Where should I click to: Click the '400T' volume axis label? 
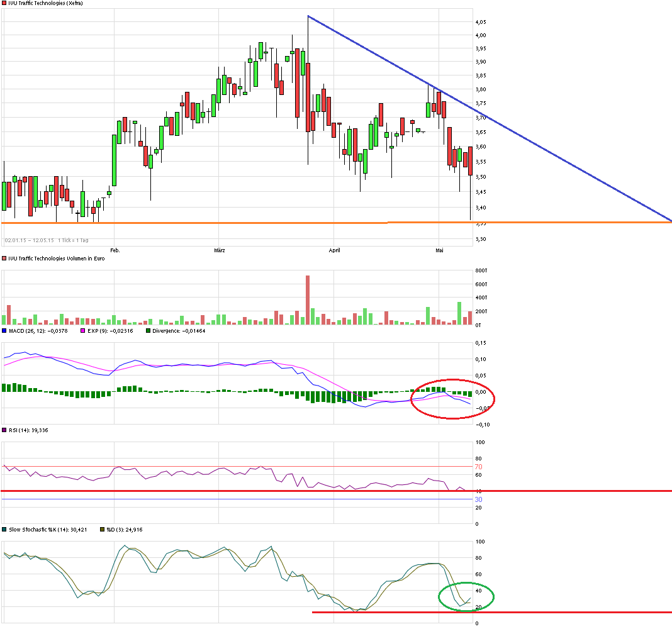[x=481, y=298]
